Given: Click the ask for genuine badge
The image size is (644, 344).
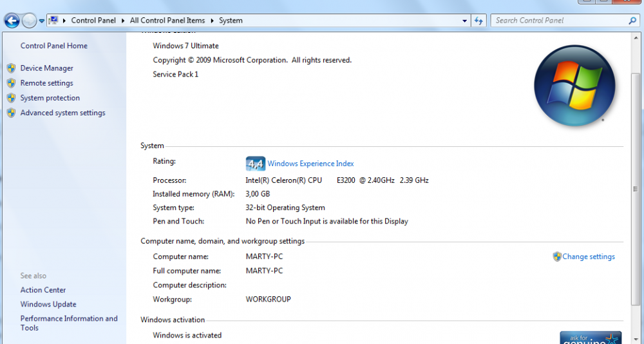Looking at the screenshot, I should coord(591,338).
